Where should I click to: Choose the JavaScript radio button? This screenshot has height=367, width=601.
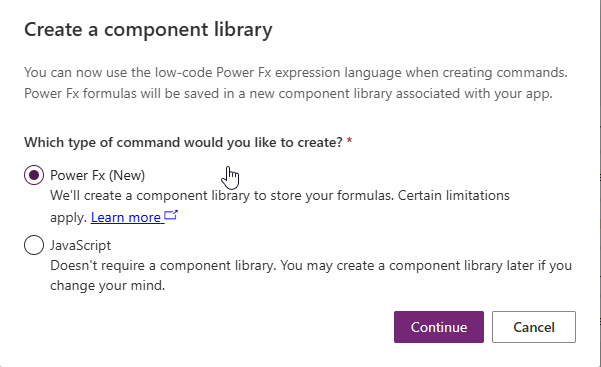[34, 245]
